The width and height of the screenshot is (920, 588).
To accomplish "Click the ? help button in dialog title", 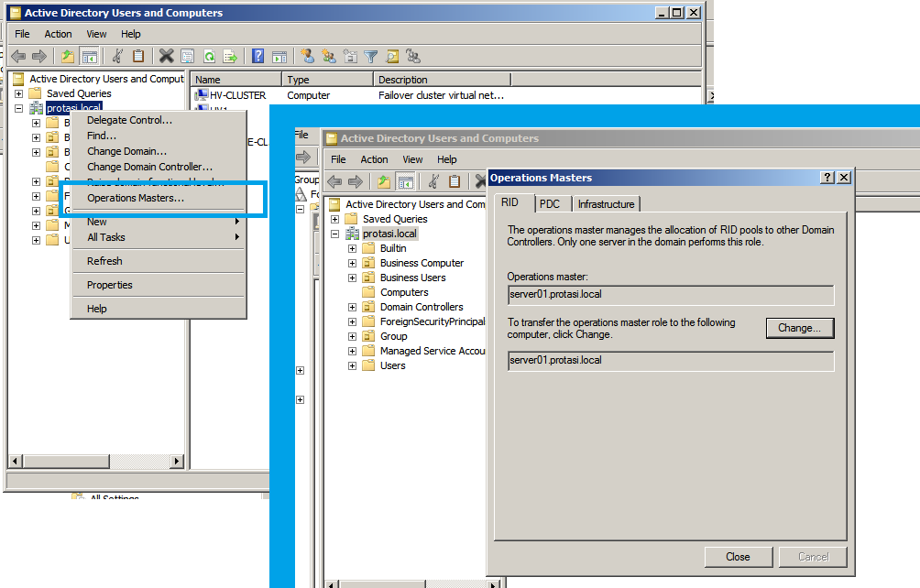I will point(827,178).
